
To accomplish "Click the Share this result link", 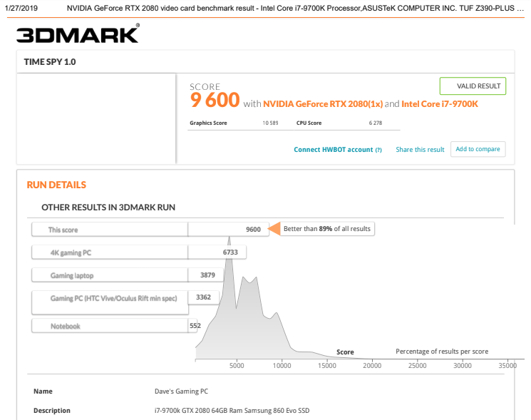I will tap(420, 150).
